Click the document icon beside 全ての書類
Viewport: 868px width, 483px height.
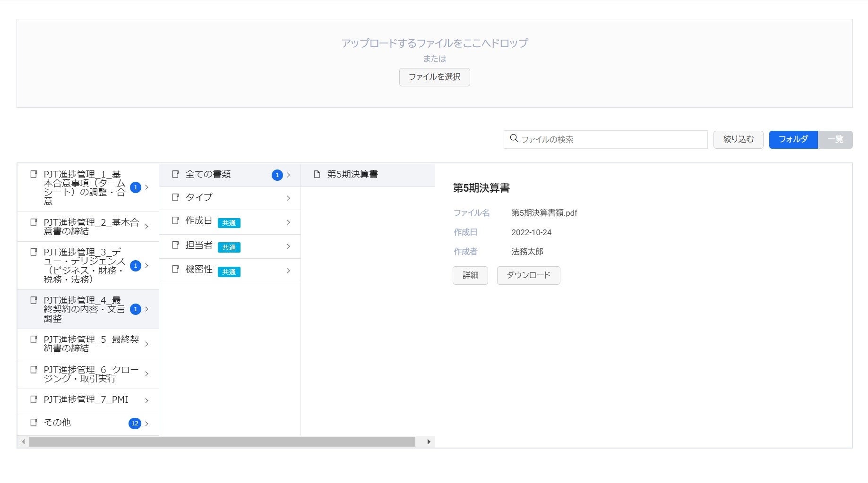coord(176,174)
